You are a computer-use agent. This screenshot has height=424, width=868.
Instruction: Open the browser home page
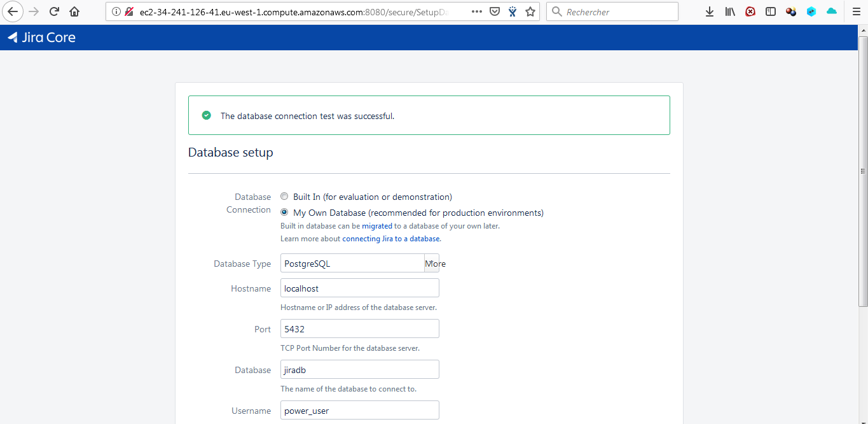pos(75,11)
